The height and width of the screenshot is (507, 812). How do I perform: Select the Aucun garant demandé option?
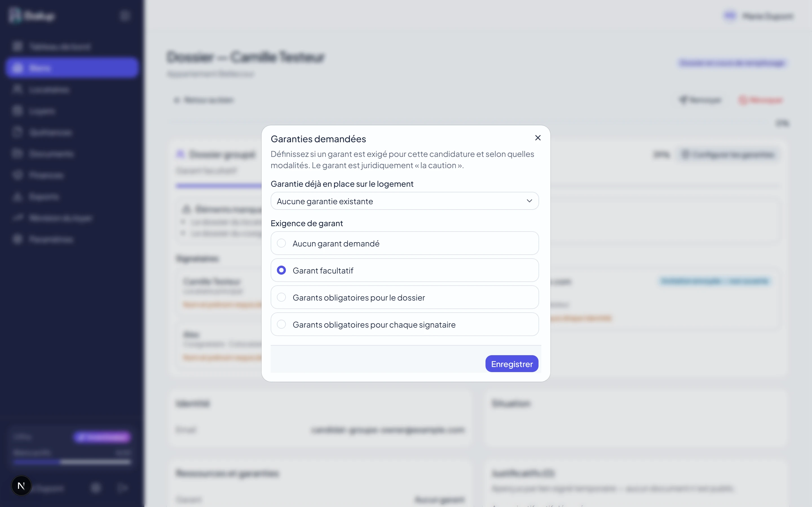[x=405, y=243]
